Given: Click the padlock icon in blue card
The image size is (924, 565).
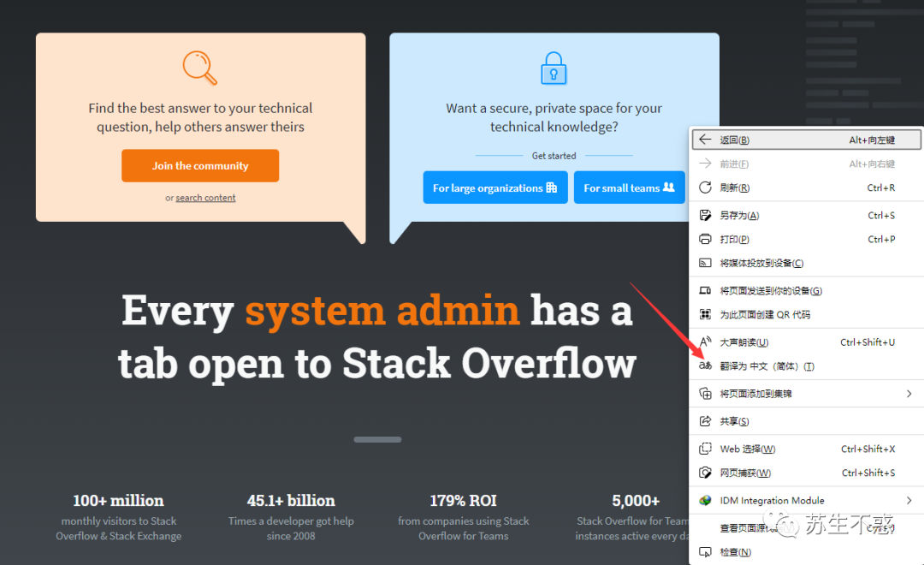Looking at the screenshot, I should [x=554, y=68].
